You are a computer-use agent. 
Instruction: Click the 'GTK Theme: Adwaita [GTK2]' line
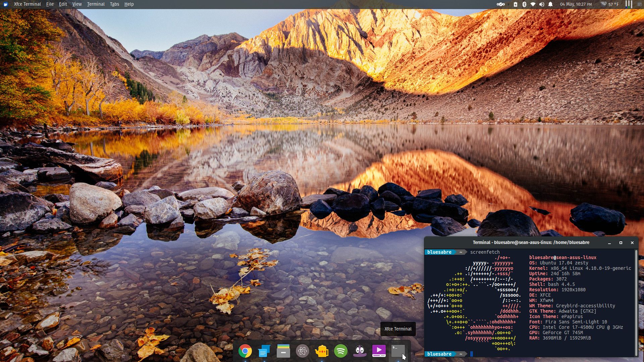click(x=562, y=311)
